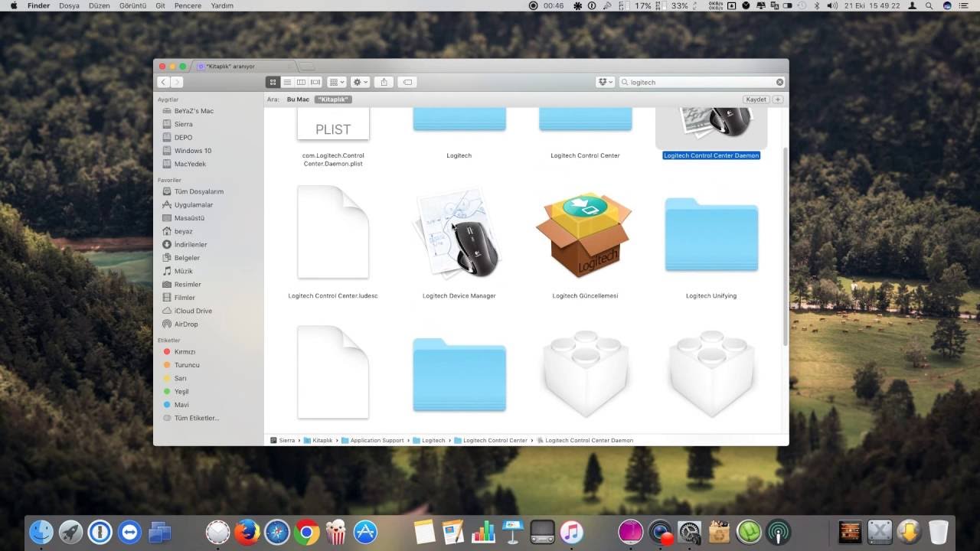The image size is (980, 551).
Task: Switch to list view
Action: coord(287,82)
